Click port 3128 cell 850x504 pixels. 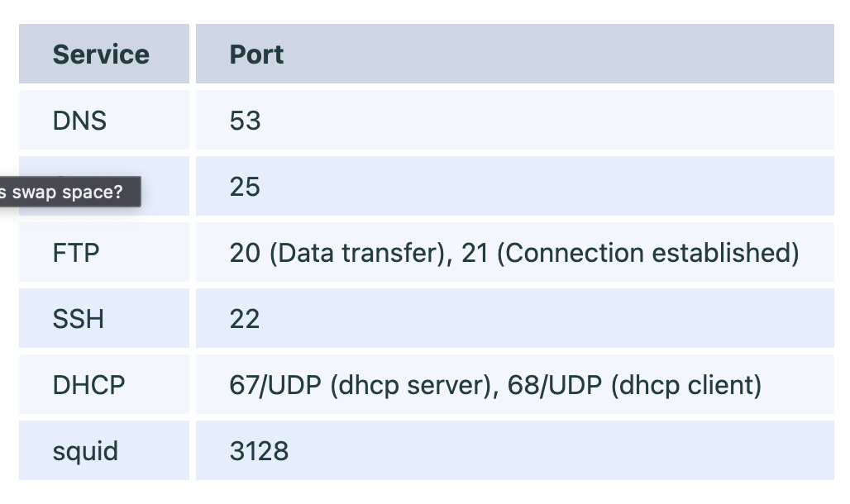pos(514,450)
